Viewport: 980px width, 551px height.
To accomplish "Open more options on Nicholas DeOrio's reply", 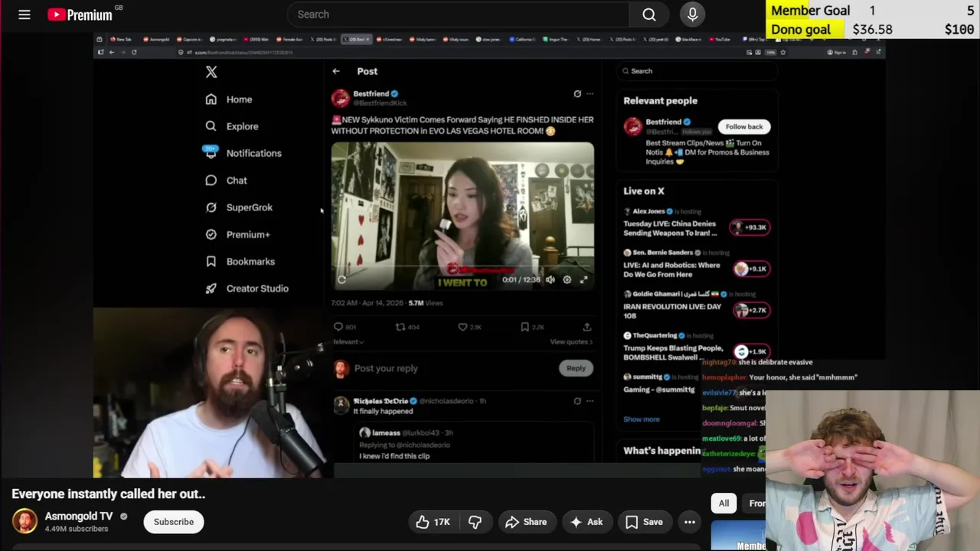I will coord(590,400).
